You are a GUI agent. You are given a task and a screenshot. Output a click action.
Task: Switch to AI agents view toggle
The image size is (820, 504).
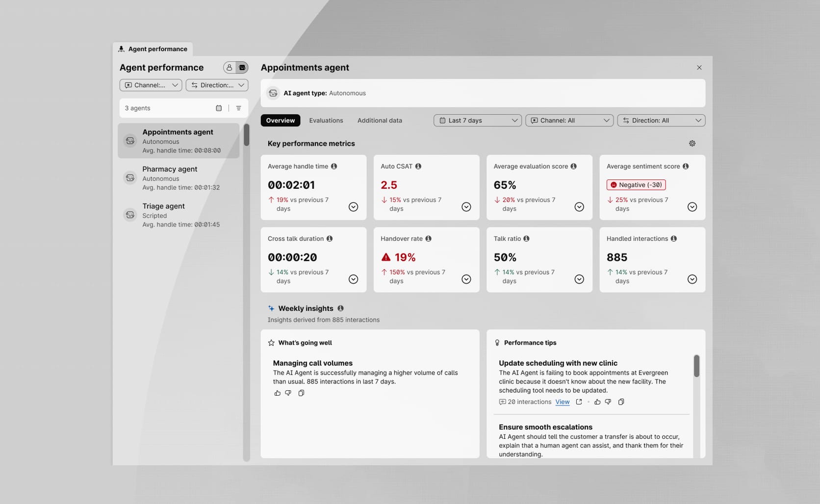(x=242, y=68)
